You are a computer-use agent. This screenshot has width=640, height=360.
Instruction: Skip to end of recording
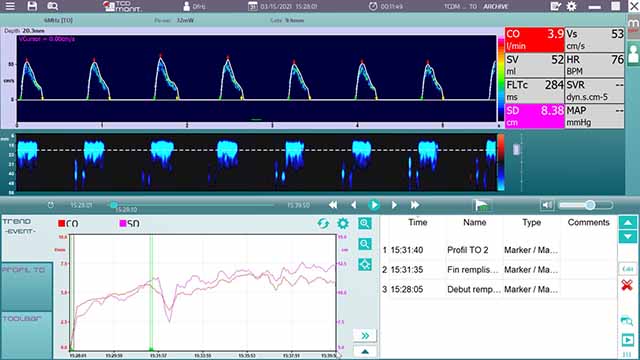click(x=415, y=205)
